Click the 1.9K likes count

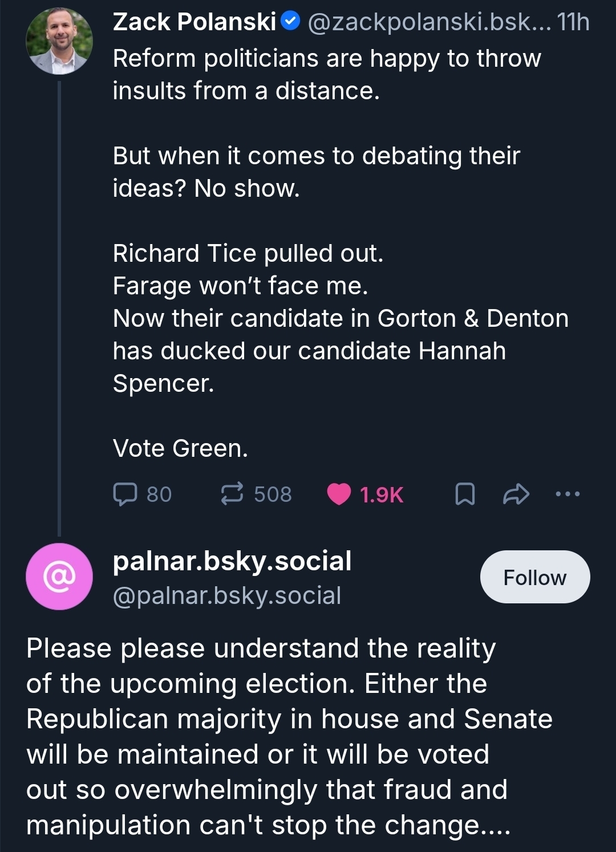pyautogui.click(x=382, y=495)
